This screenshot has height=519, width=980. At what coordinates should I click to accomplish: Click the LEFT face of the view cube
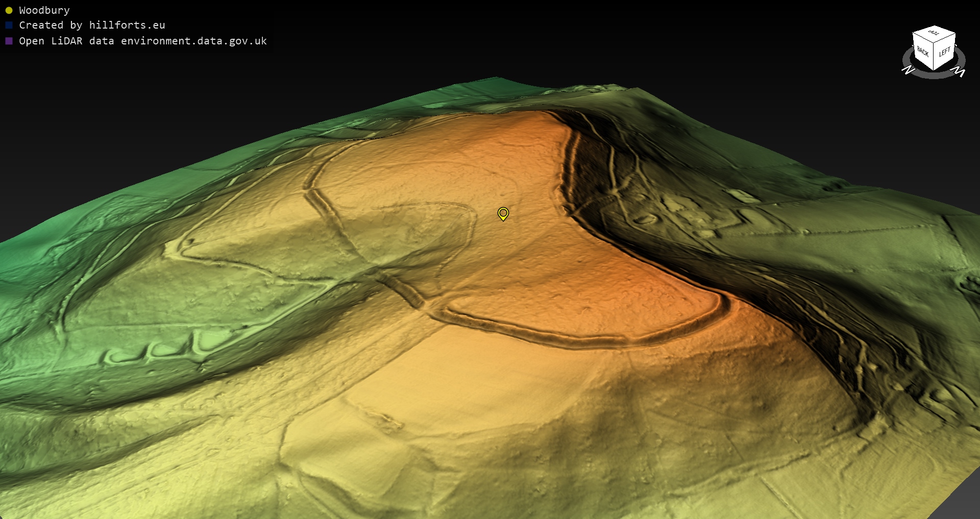pyautogui.click(x=945, y=52)
